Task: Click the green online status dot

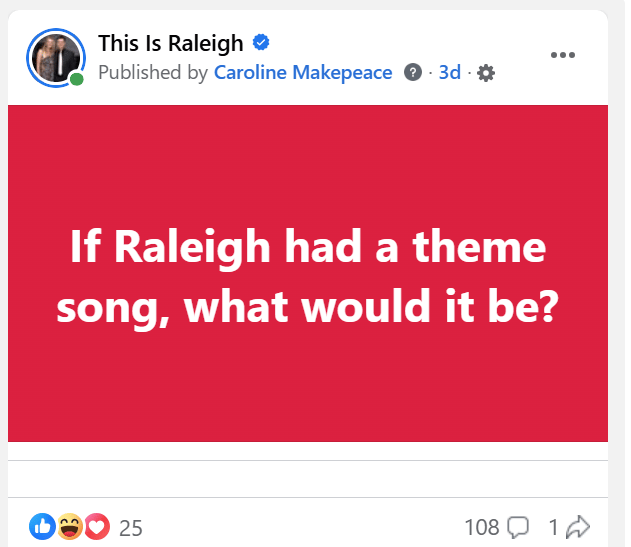Action: pyautogui.click(x=77, y=79)
